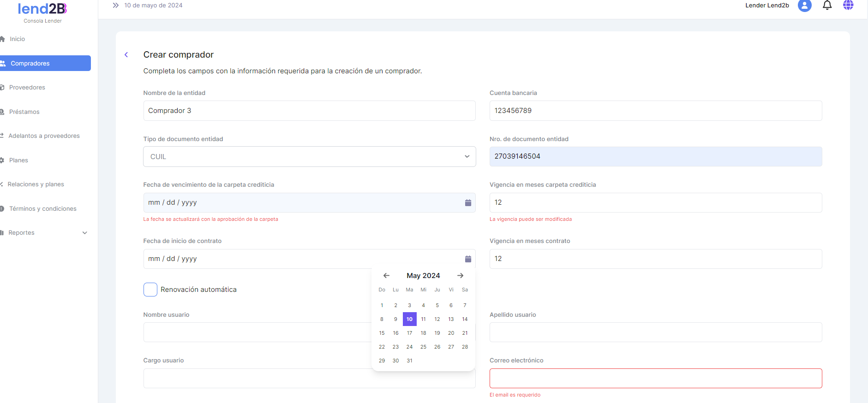Click the globe language icon
The image size is (868, 403).
click(x=848, y=6)
